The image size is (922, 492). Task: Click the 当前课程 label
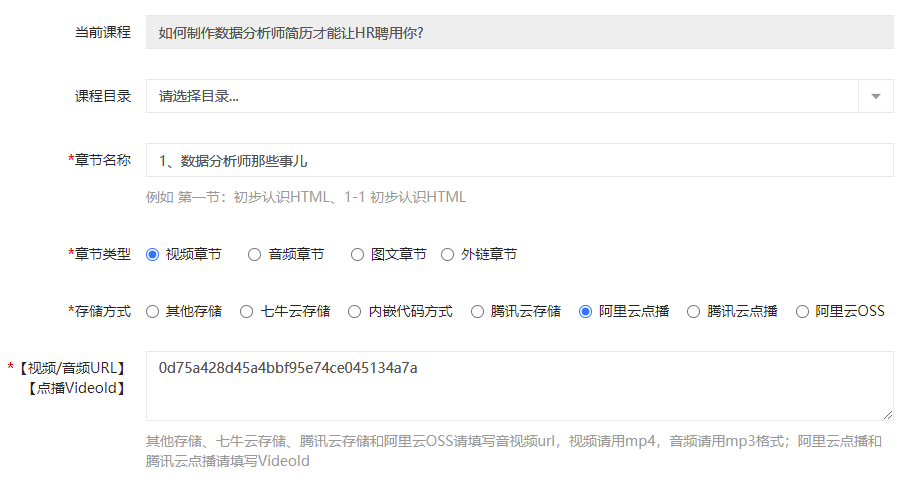(x=103, y=32)
